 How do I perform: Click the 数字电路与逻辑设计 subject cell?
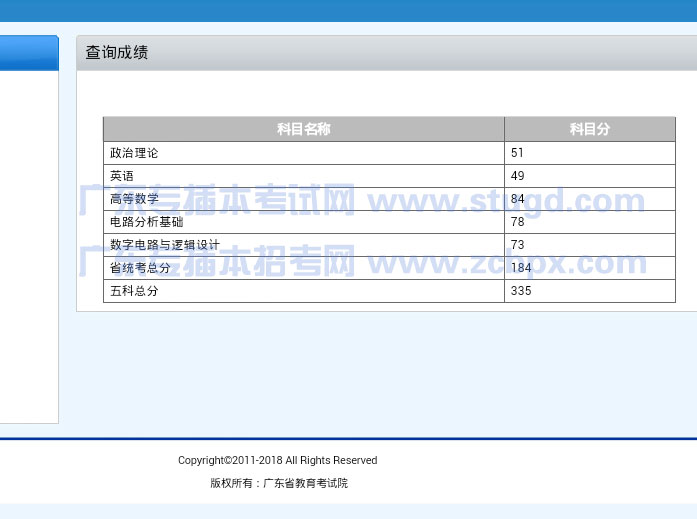pyautogui.click(x=304, y=245)
